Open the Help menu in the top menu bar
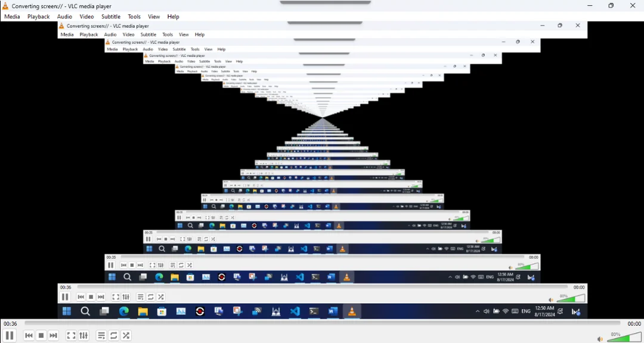644x343 pixels. pos(174,17)
